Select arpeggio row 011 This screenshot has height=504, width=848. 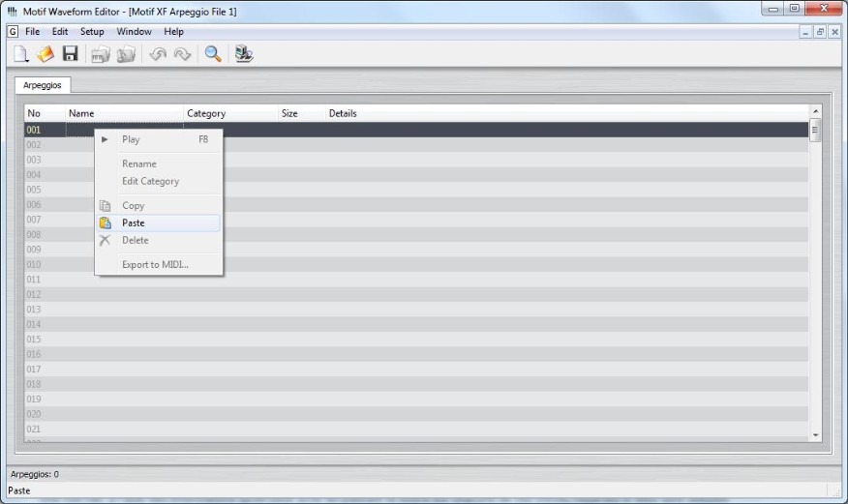416,280
